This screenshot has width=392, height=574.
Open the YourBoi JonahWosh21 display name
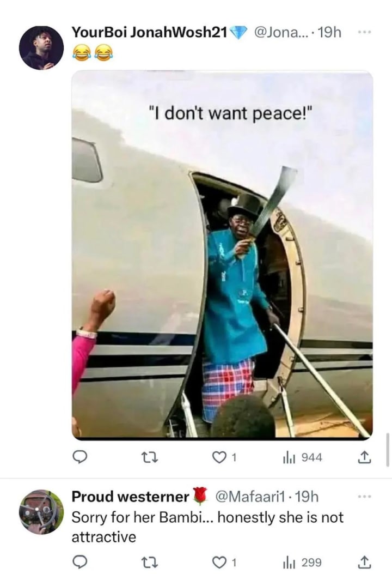[149, 32]
